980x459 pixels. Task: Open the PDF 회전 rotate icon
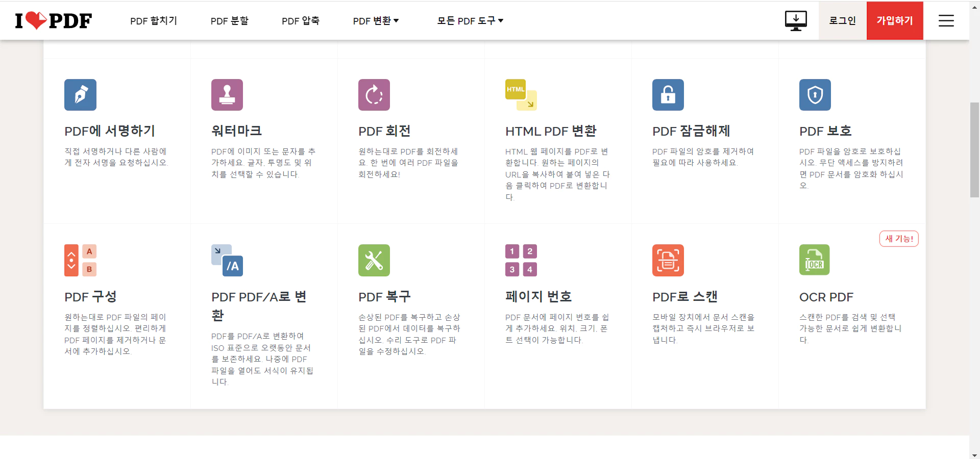374,94
